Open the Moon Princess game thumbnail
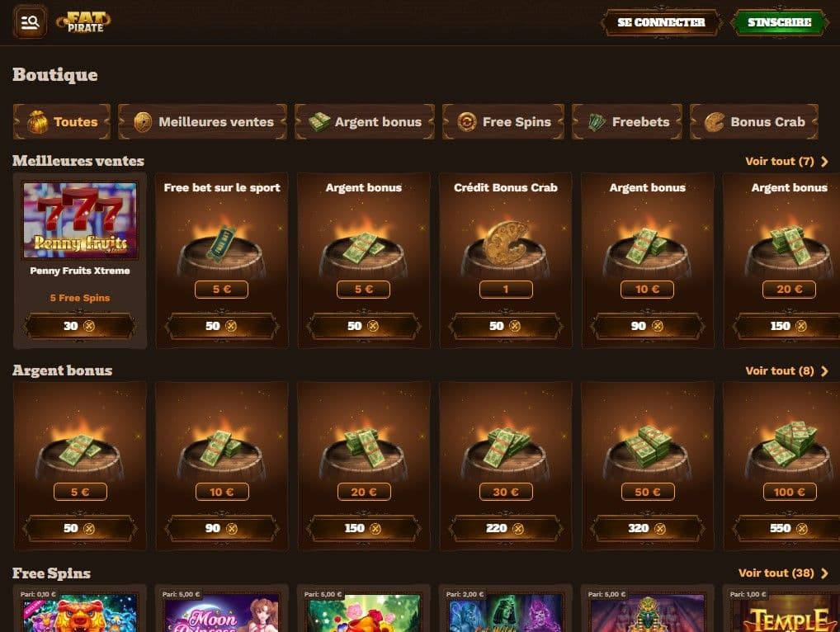Screen dimensions: 840x632 pos(222,613)
